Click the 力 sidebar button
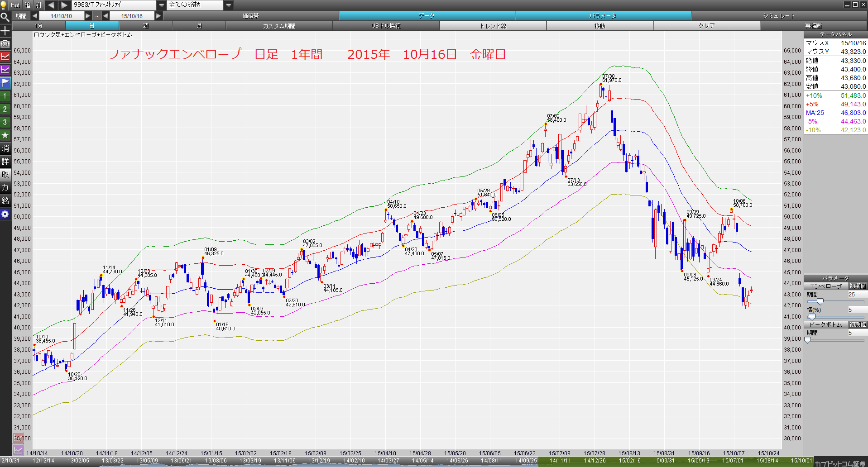The image size is (868, 467). [x=5, y=188]
